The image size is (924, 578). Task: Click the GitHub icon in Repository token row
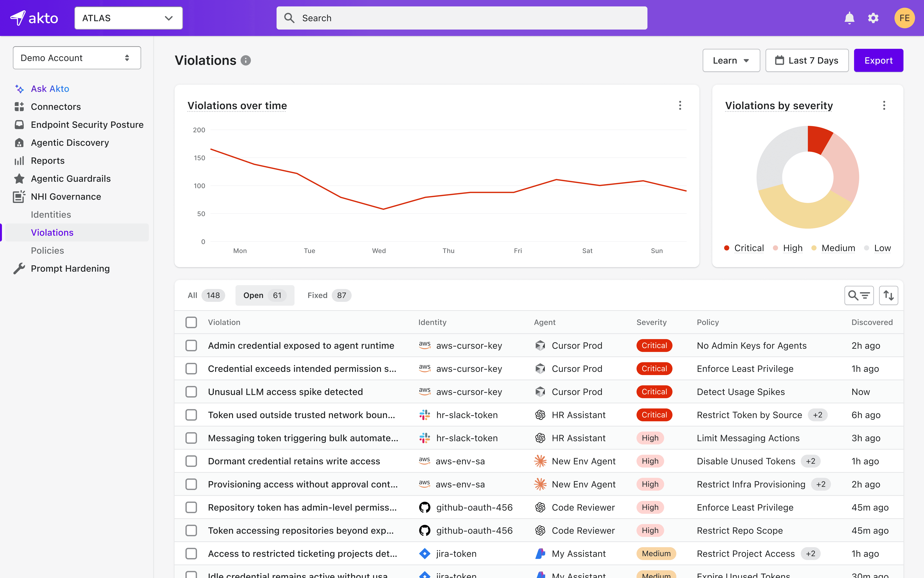click(x=425, y=507)
